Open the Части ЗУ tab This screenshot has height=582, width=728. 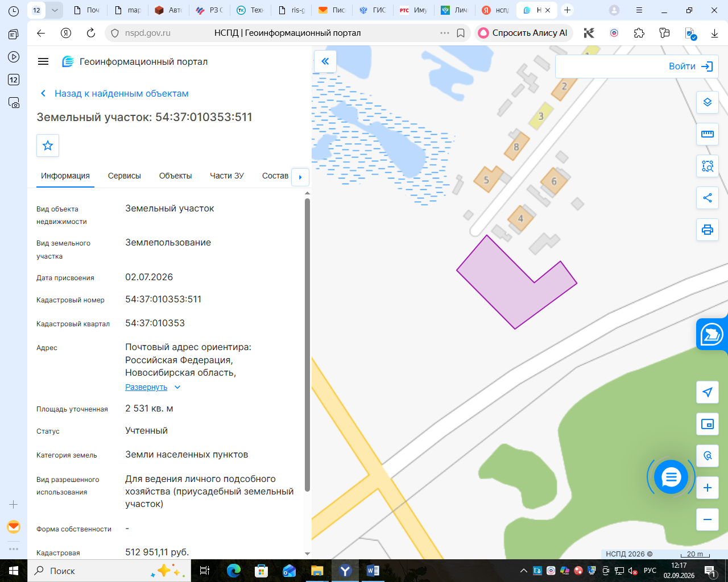(x=227, y=176)
